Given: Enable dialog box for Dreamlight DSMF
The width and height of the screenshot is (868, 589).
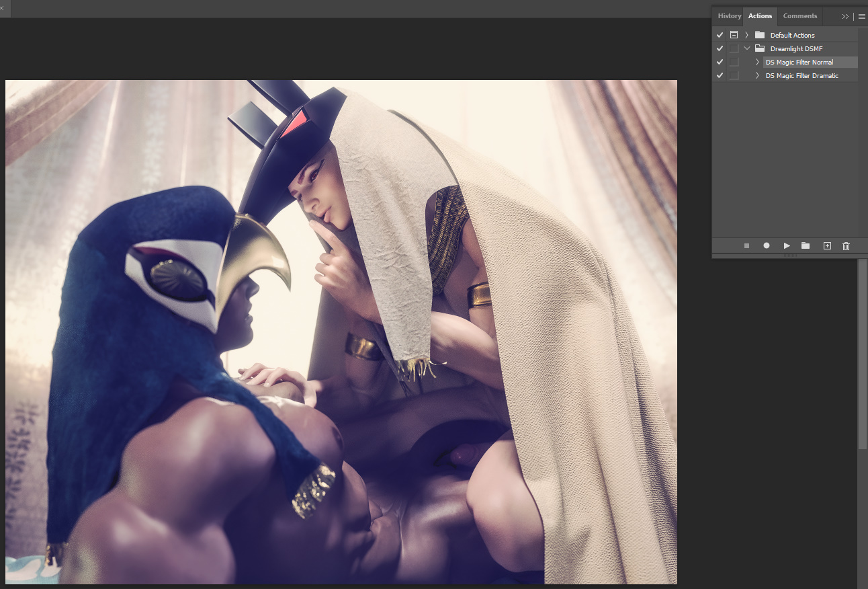Looking at the screenshot, I should coord(734,48).
